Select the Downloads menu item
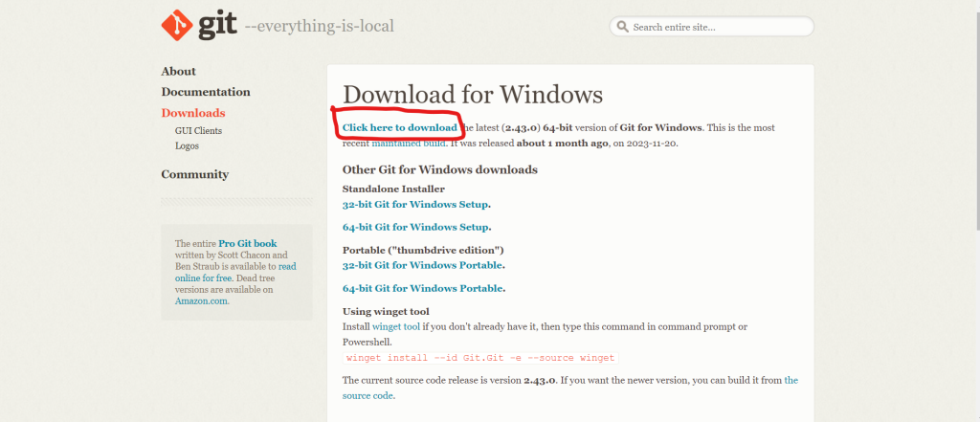Viewport: 980px width, 422px height. click(193, 113)
